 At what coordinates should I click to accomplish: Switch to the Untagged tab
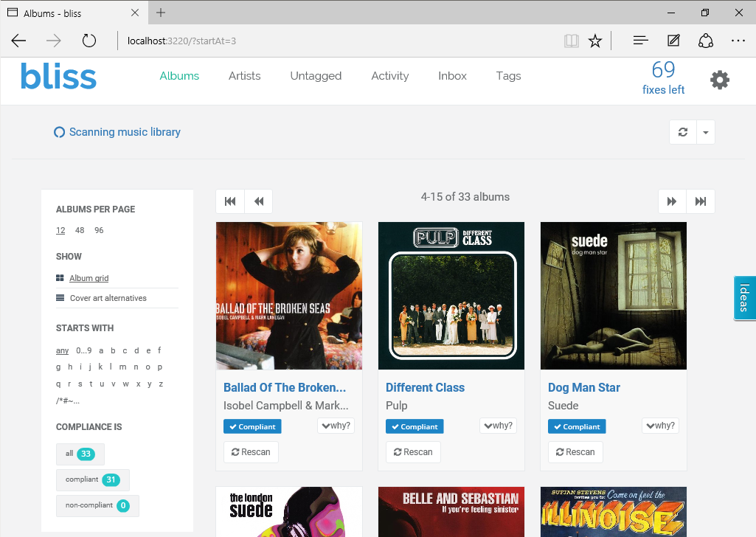pos(316,76)
